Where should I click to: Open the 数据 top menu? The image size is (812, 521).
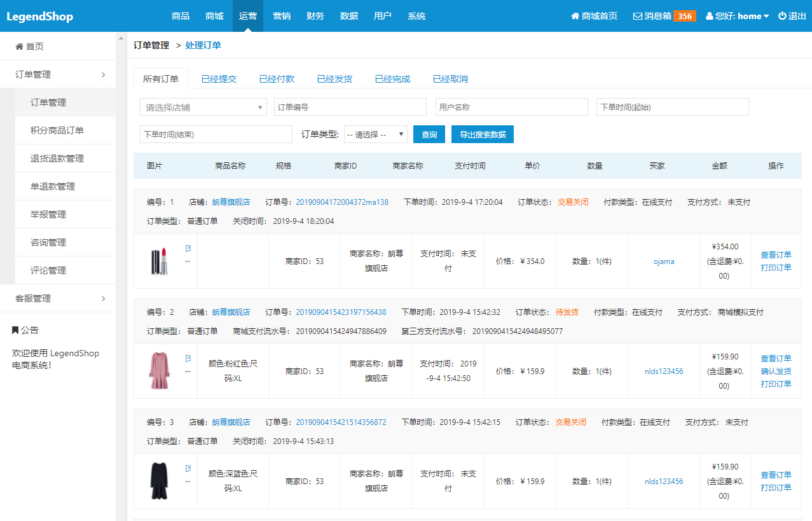(349, 16)
